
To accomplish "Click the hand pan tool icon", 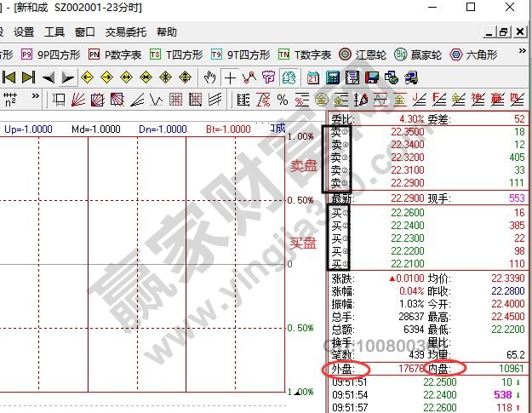I will tap(212, 77).
